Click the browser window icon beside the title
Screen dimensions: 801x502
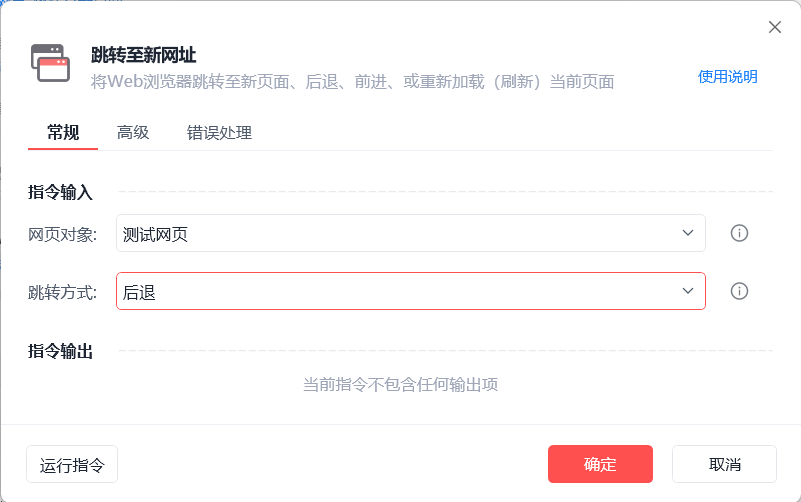tap(50, 62)
